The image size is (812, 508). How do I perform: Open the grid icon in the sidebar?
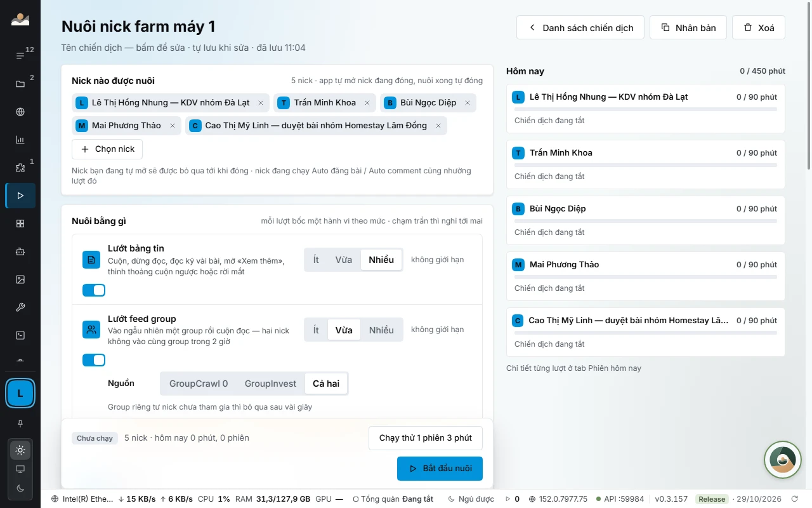(x=20, y=224)
